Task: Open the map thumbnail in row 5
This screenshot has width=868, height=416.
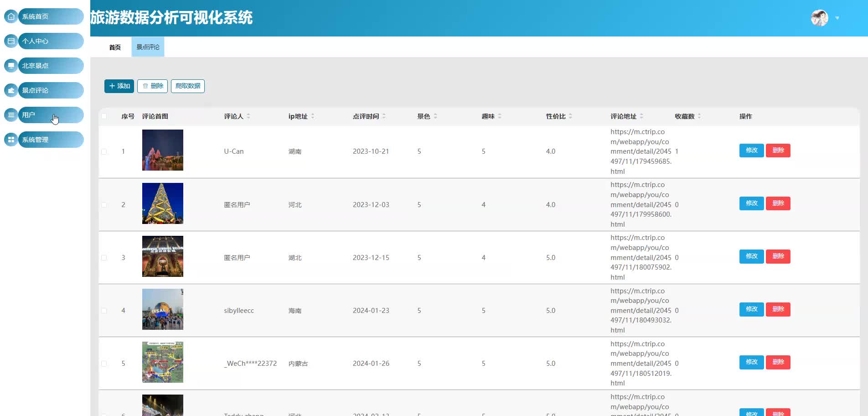Action: pyautogui.click(x=163, y=362)
